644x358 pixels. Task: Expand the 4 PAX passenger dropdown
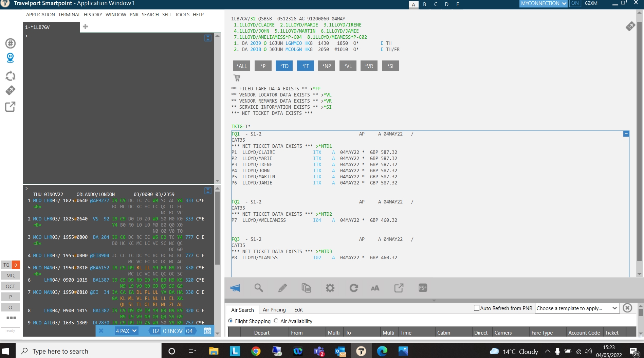[x=126, y=331]
